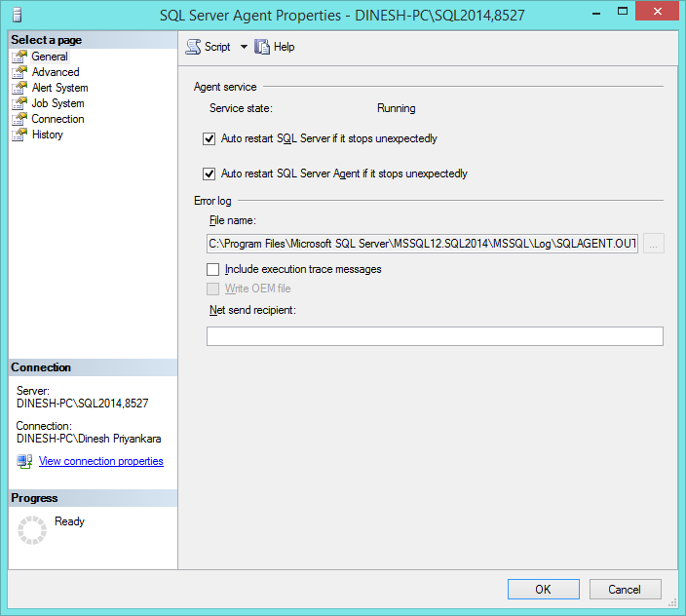Click OK to apply agent properties
The height and width of the screenshot is (616, 686).
(x=544, y=590)
